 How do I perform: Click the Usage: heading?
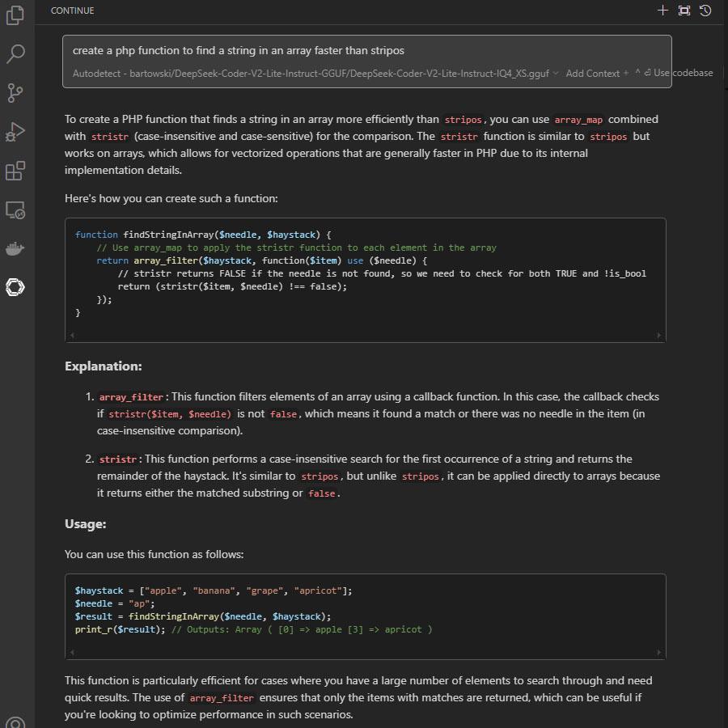point(86,524)
